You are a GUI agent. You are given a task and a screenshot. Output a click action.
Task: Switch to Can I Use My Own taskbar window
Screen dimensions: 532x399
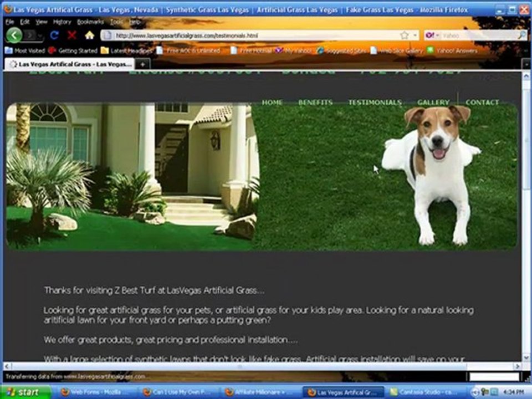coord(178,392)
